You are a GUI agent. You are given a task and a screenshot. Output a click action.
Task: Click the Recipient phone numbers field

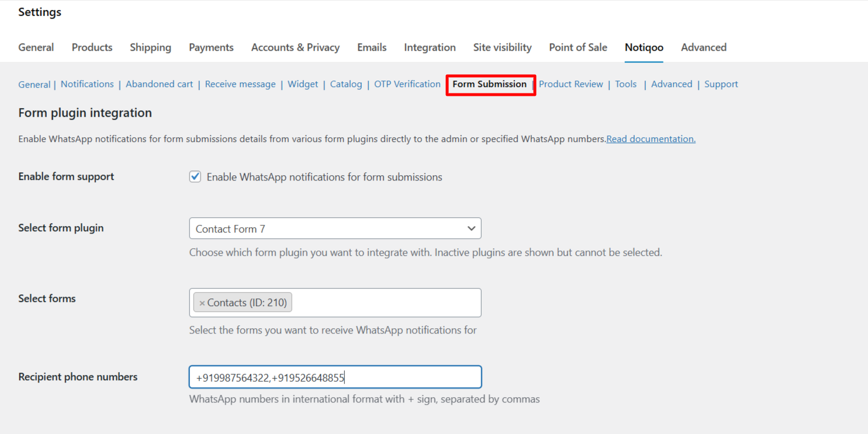point(335,377)
